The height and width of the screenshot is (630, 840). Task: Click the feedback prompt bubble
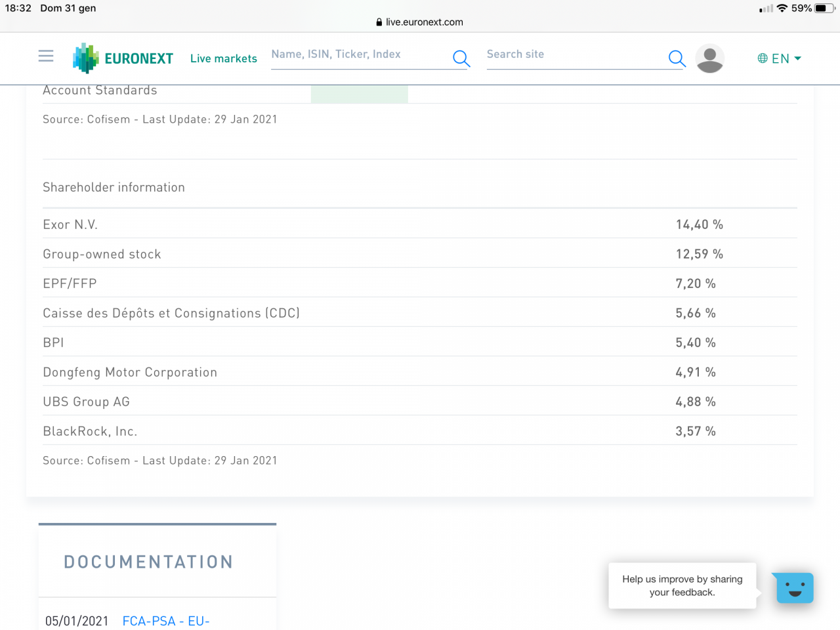682,585
